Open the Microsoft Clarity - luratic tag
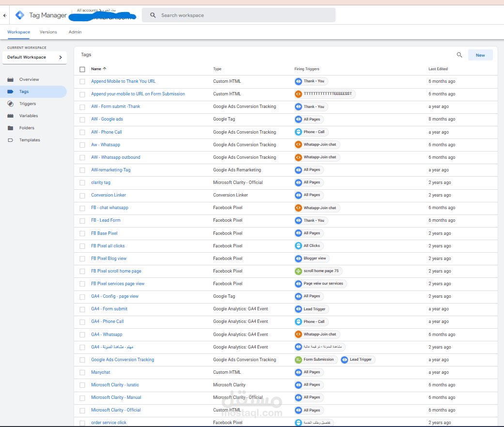 [x=115, y=384]
